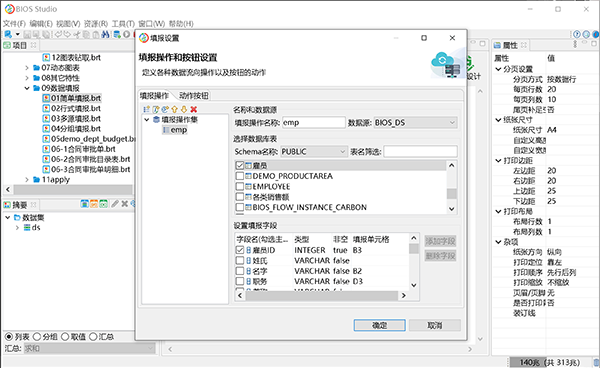Expand the 08其它特性 folder

[x=27, y=78]
